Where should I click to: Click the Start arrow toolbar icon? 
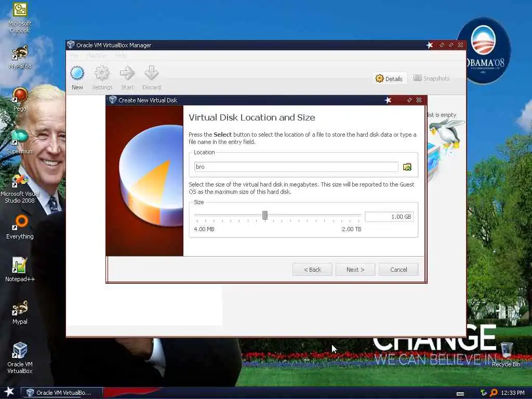[x=127, y=73]
